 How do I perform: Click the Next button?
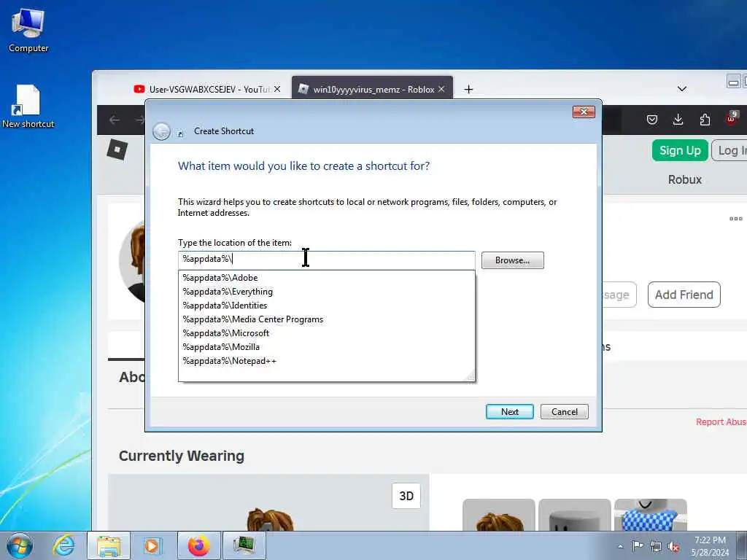(509, 412)
